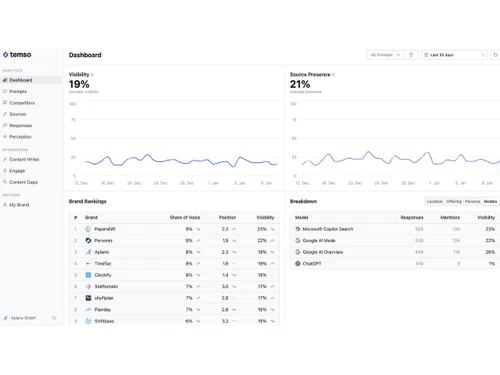Image resolution: width=500 pixels, height=375 pixels.
Task: Click the Microsoft Copilot Search model name
Action: tap(328, 229)
